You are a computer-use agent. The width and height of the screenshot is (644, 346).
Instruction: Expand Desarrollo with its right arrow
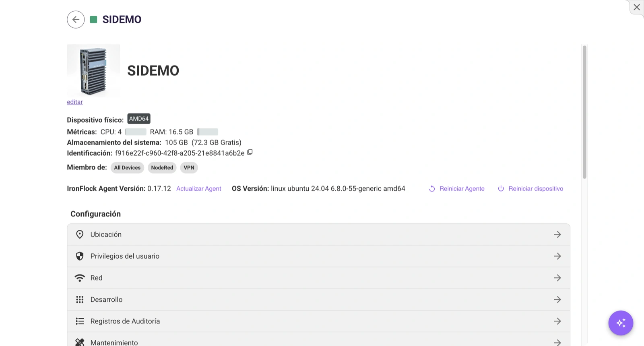pyautogui.click(x=557, y=300)
